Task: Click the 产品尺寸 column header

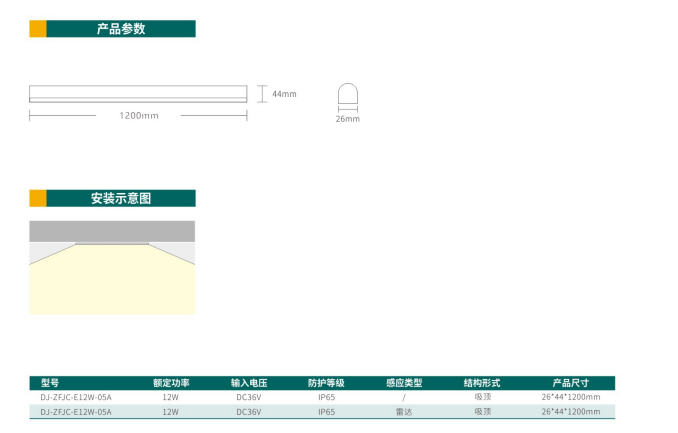Action: point(570,383)
